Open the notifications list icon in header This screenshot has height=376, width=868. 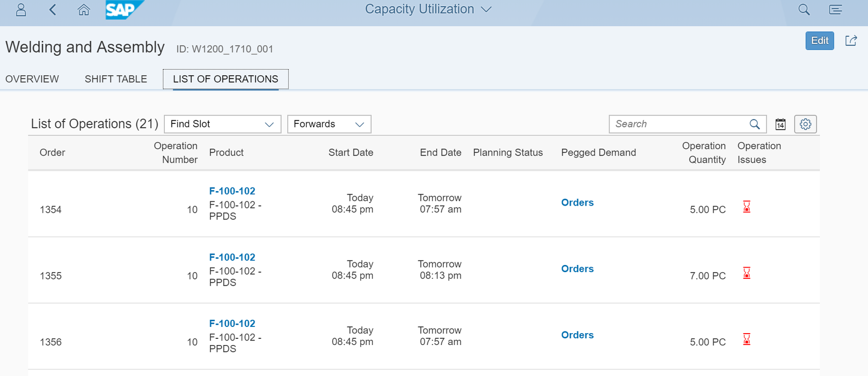[x=835, y=10]
